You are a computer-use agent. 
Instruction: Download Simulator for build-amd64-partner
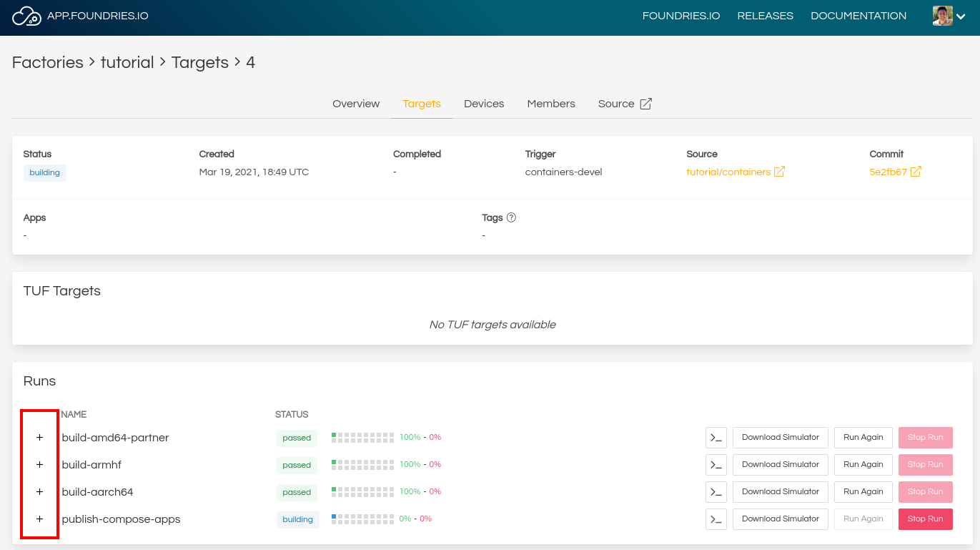pyautogui.click(x=781, y=438)
